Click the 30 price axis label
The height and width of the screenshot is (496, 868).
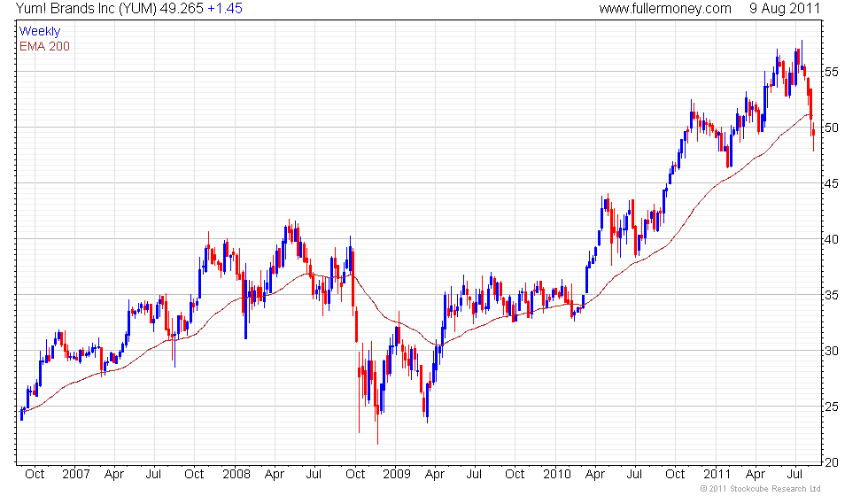tap(832, 351)
